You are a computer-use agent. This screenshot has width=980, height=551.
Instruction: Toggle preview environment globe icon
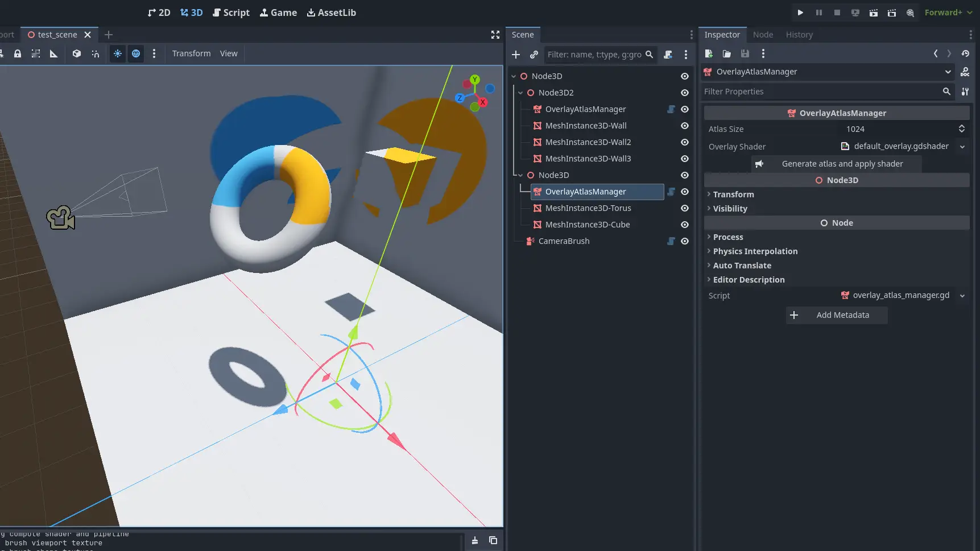point(136,53)
